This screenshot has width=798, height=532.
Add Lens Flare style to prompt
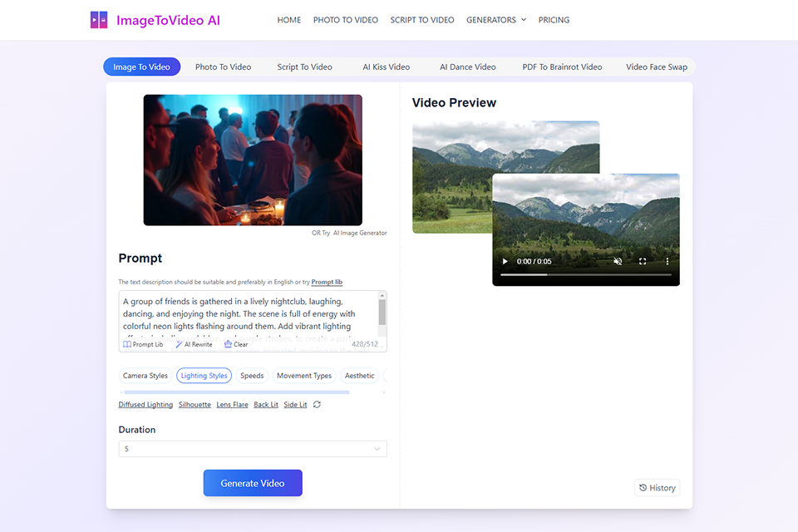pyautogui.click(x=232, y=404)
